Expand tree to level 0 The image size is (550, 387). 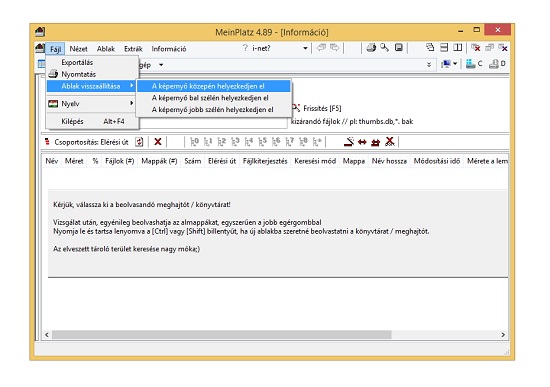194,142
